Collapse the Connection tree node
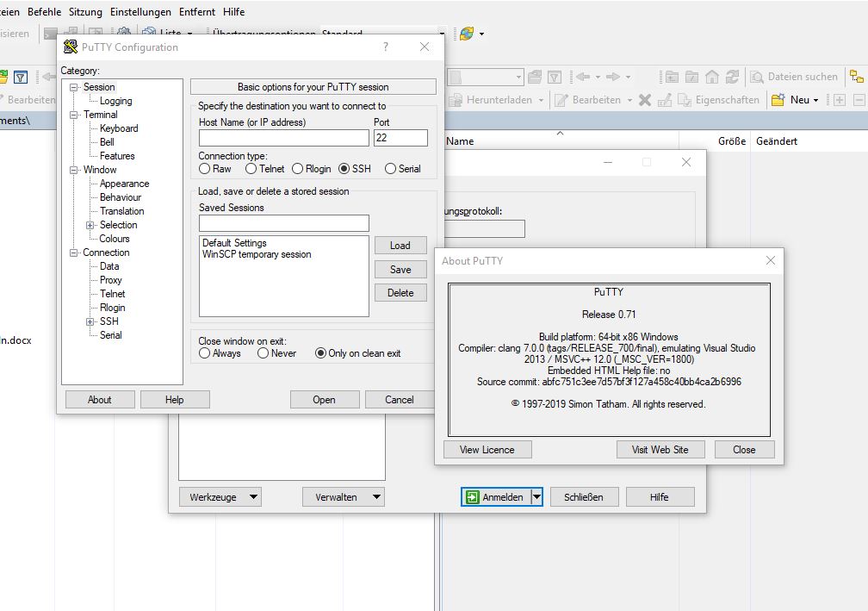868x611 pixels. 74,253
